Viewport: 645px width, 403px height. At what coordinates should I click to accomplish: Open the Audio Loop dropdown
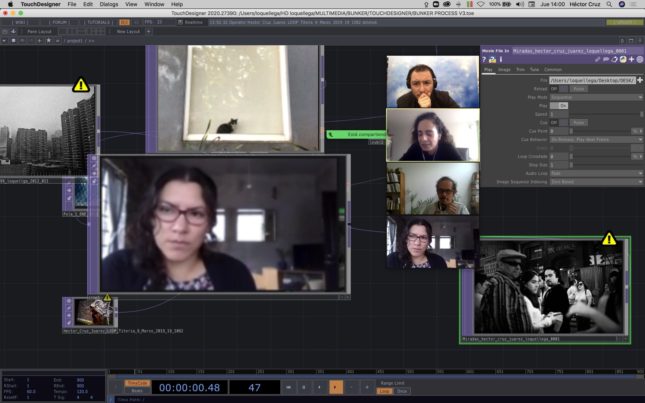pos(596,173)
